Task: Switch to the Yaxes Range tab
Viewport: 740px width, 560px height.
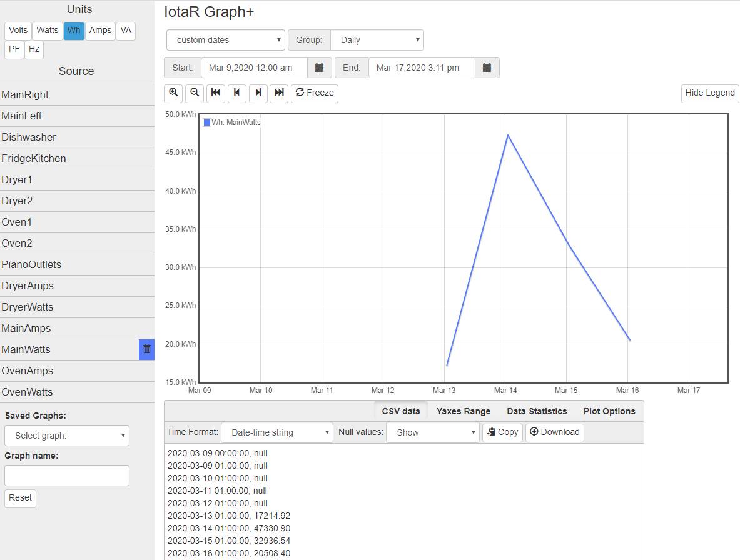Action: point(464,411)
